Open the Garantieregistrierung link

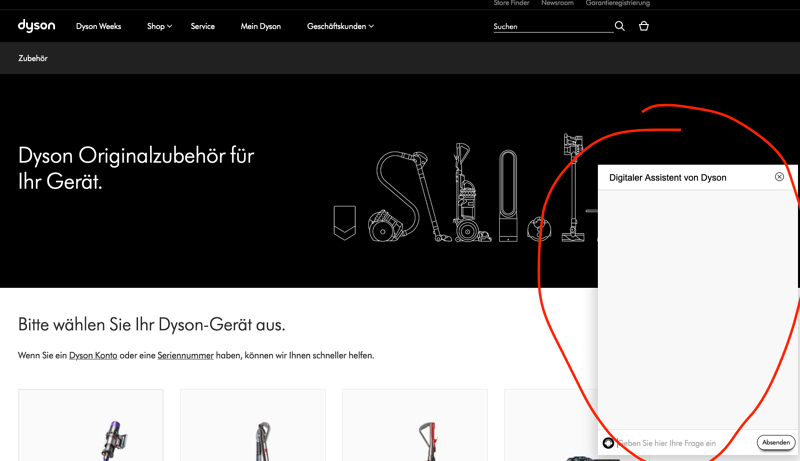coord(617,3)
